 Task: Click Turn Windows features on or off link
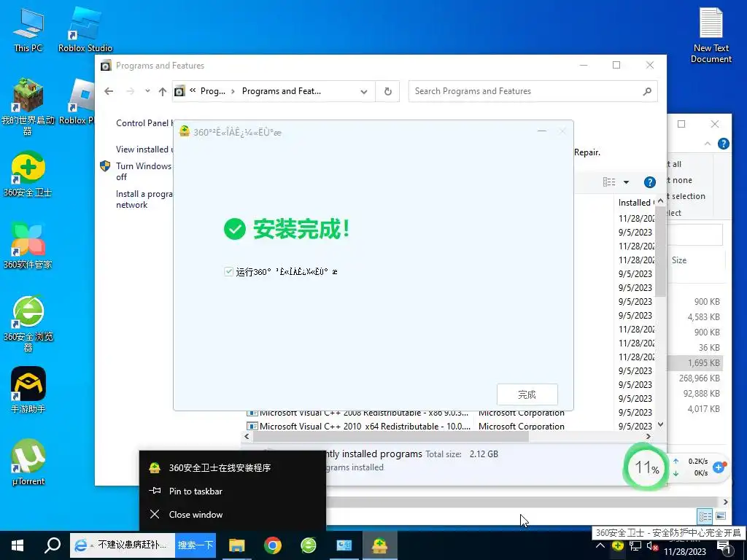tap(144, 171)
